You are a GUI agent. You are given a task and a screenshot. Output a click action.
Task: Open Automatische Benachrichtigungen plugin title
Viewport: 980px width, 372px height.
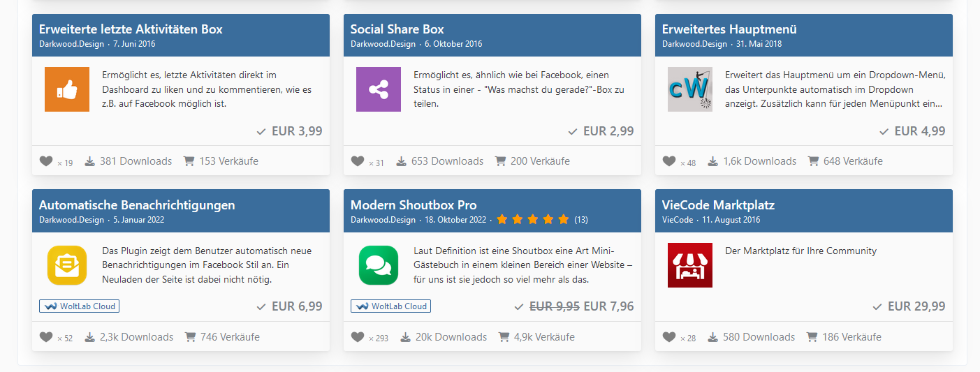[137, 205]
